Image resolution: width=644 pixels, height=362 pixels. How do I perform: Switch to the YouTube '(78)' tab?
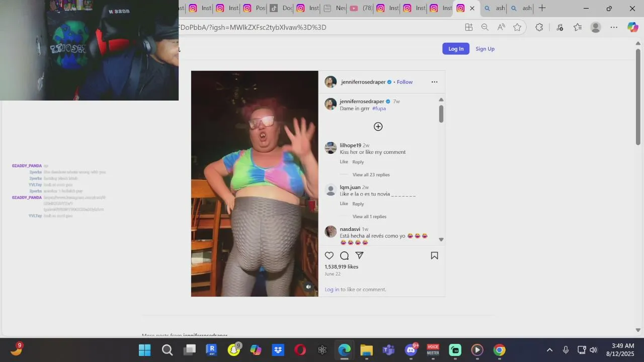pyautogui.click(x=361, y=8)
